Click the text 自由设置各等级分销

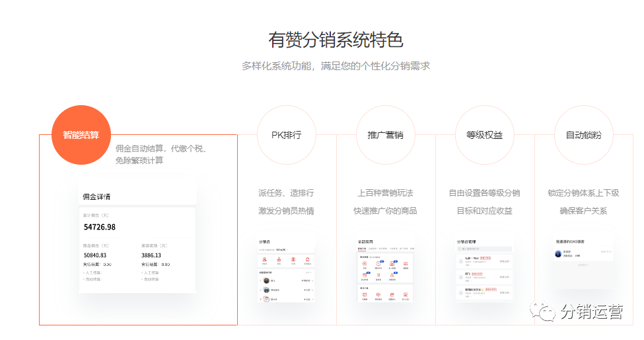click(x=485, y=192)
